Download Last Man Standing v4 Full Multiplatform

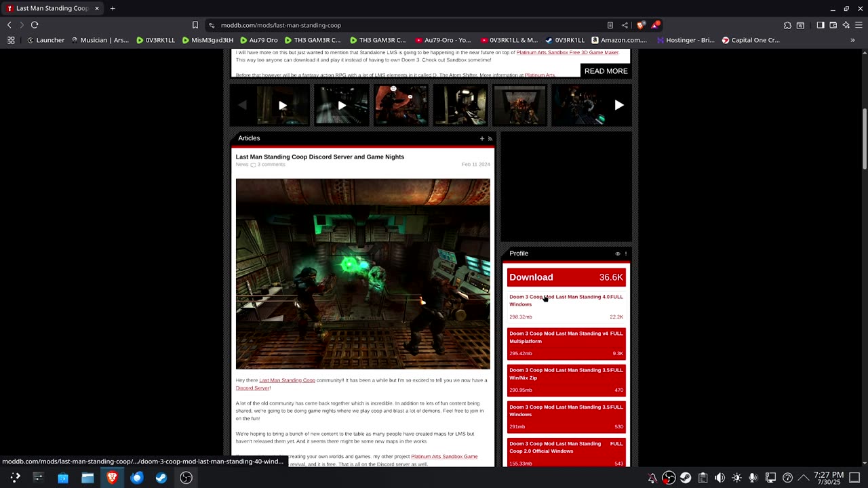click(566, 343)
